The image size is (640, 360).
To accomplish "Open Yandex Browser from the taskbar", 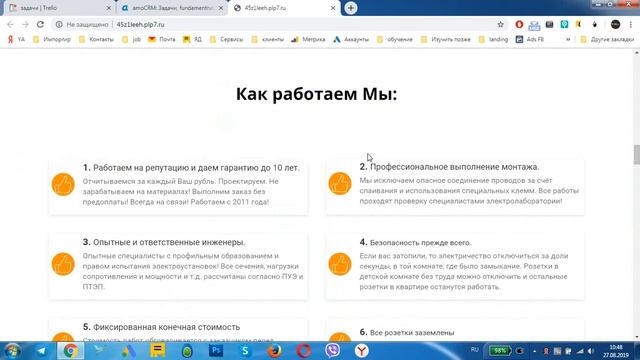I will pyautogui.click(x=362, y=351).
